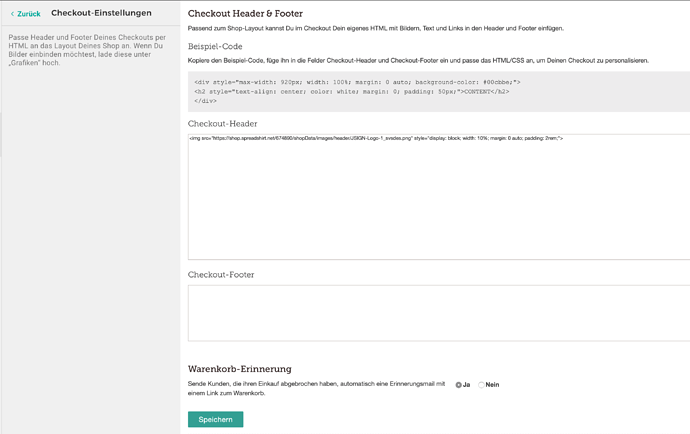This screenshot has height=434, width=690.
Task: Select Ja for Warenkorb-Erinnerung
Action: tap(460, 385)
